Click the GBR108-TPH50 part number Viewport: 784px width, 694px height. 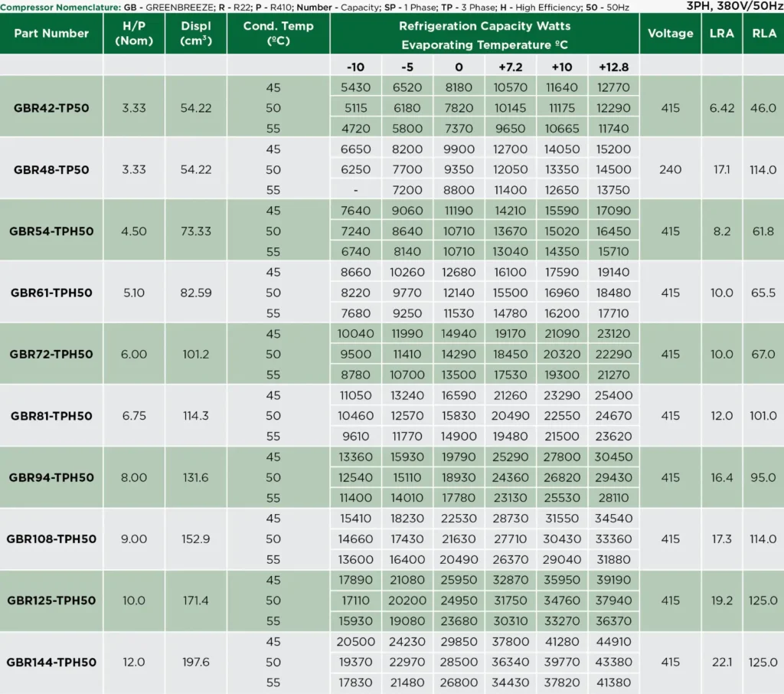[x=51, y=539]
